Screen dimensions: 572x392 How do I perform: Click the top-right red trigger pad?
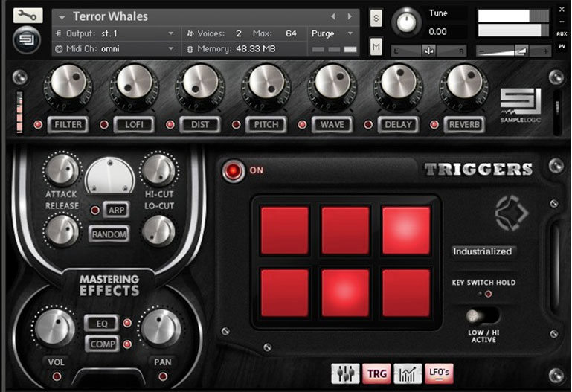click(x=405, y=231)
